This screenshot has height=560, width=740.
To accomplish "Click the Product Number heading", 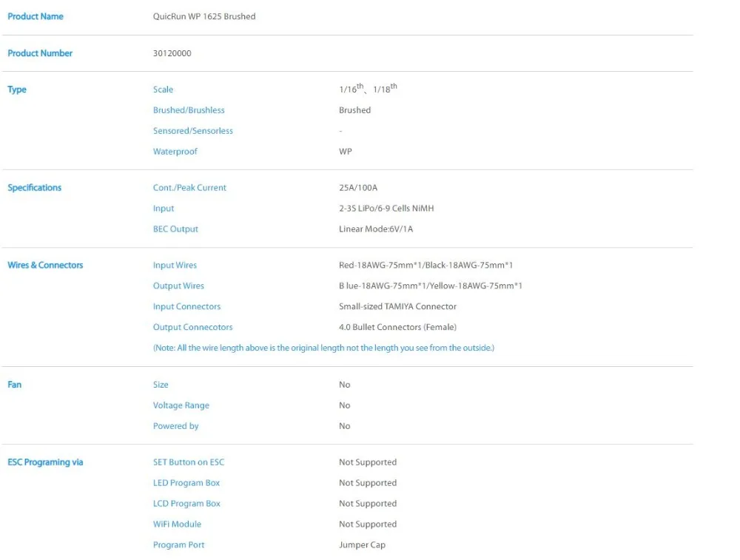I will [40, 53].
